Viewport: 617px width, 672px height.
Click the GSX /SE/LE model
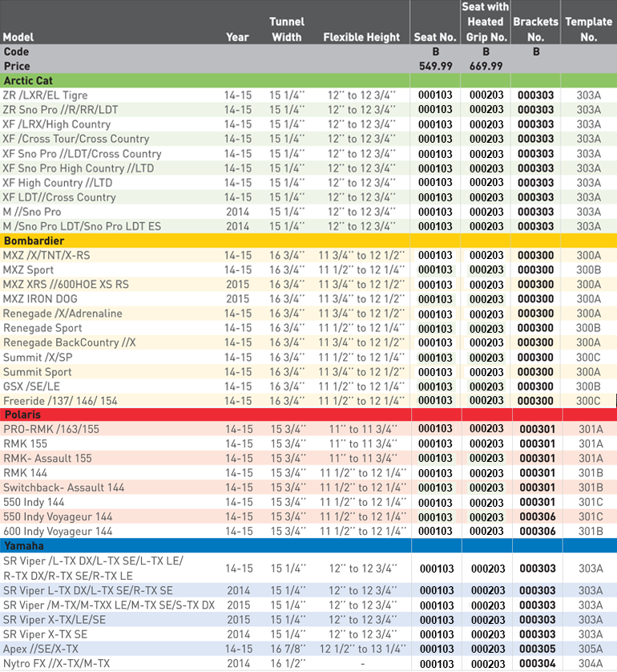[31, 387]
